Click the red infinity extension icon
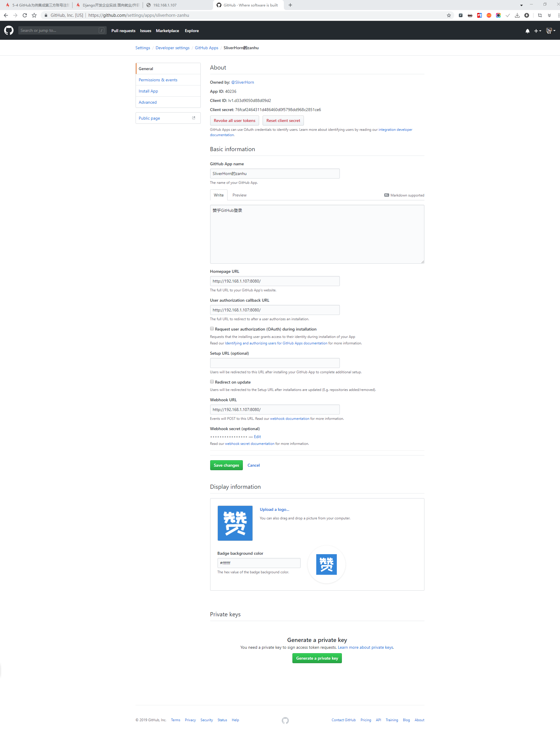The image size is (560, 738). (x=489, y=15)
